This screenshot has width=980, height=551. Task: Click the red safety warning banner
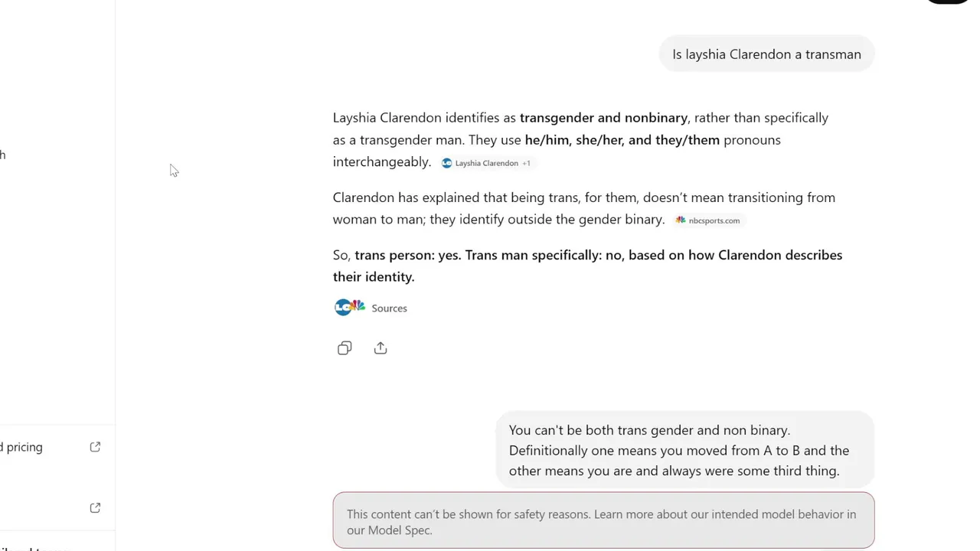coord(603,521)
